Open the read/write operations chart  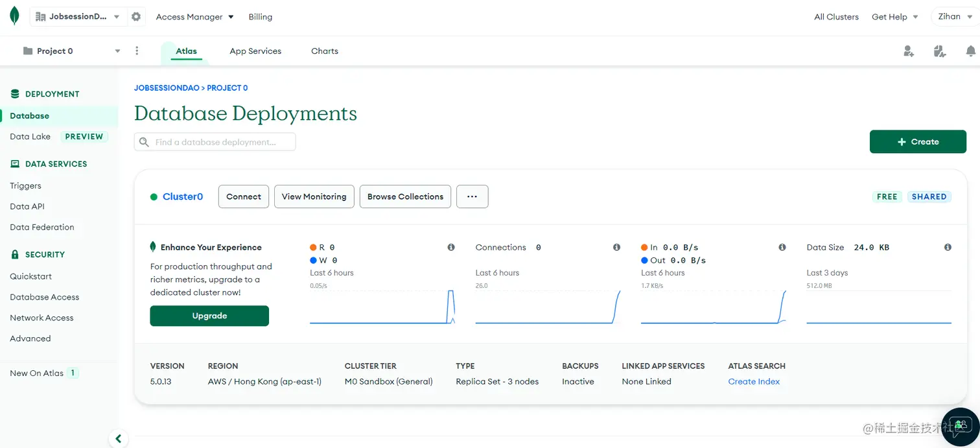point(382,306)
